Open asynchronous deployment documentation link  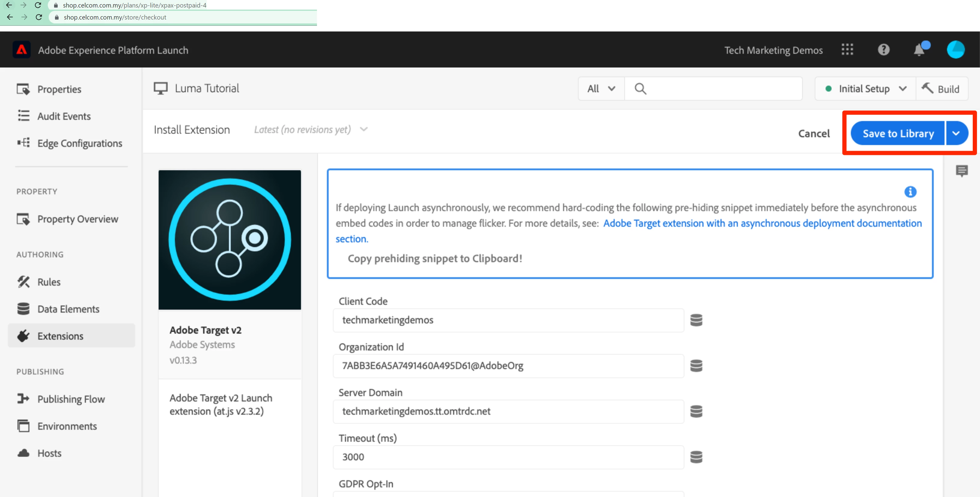[x=762, y=223]
